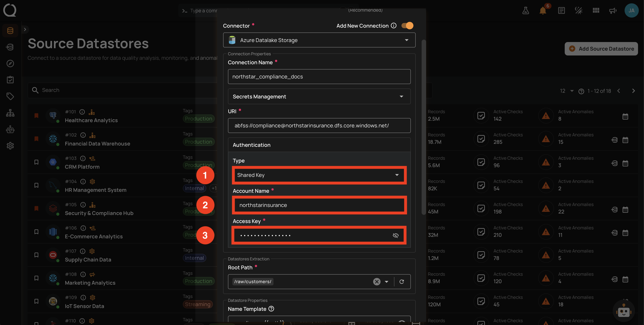Click the Streaming tag on IoT Sensor Data
Image resolution: width=644 pixels, height=325 pixels.
(198, 304)
